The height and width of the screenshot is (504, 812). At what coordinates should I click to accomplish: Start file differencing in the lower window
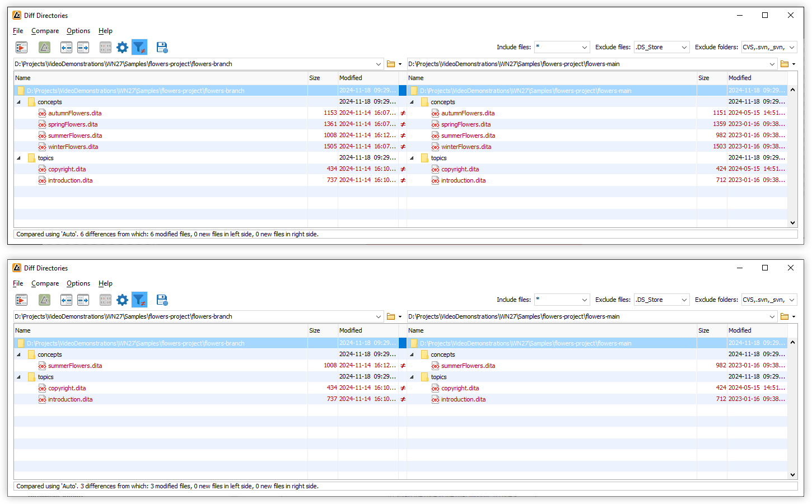[44, 300]
